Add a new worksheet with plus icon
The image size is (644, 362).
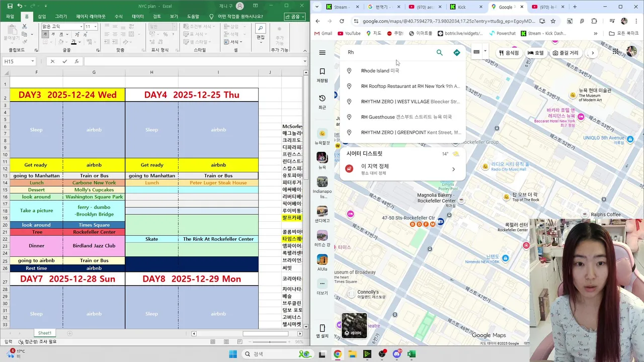[x=70, y=333]
